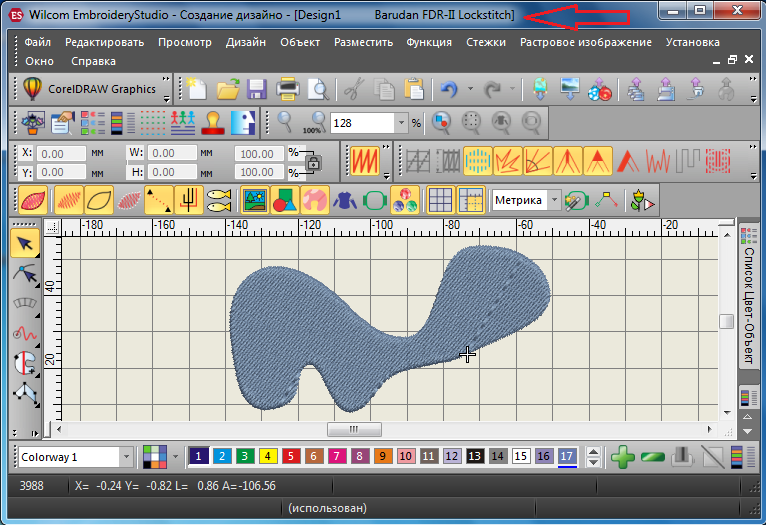766x525 pixels.
Task: Select the Reshape Object tool
Action: pyautogui.click(x=24, y=273)
